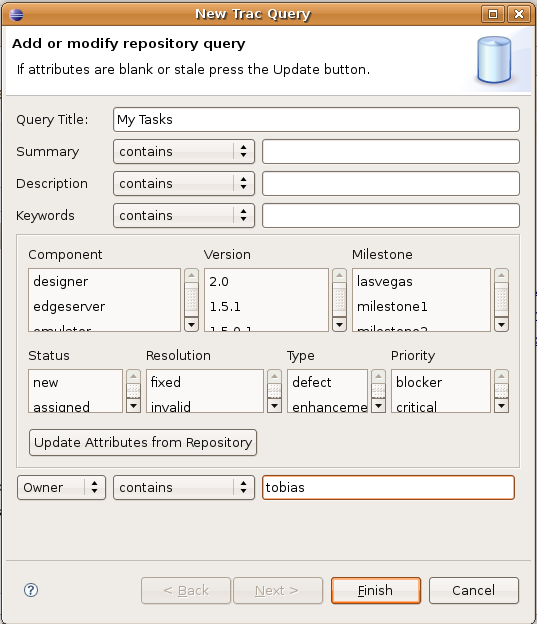Click the Cancel button
Screen dimensions: 537x624
coord(474,591)
